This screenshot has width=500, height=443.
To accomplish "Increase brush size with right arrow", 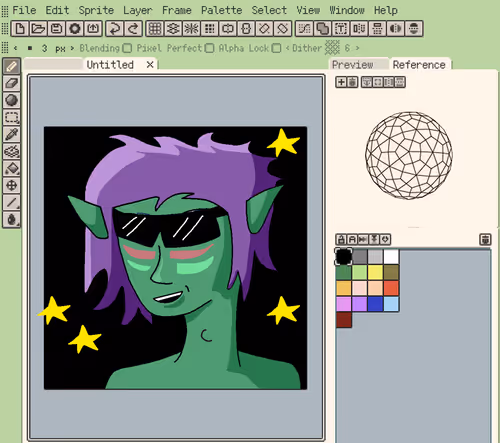I will (72, 48).
